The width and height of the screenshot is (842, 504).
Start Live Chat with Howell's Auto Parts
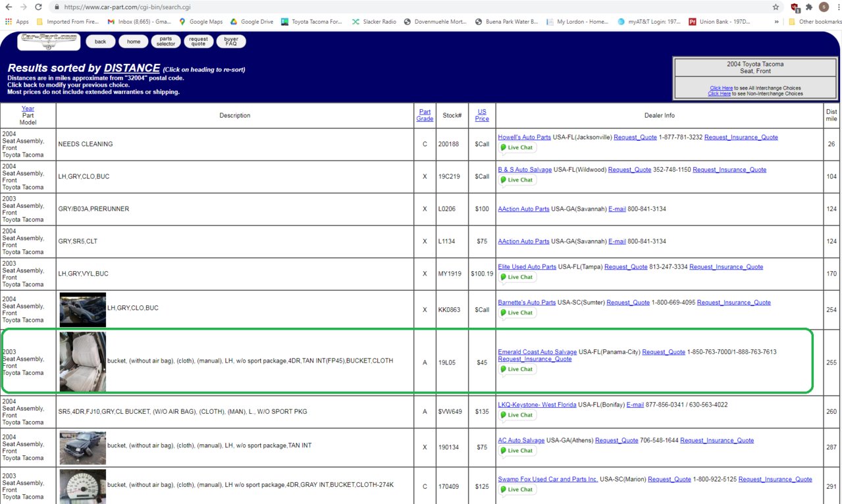(517, 148)
